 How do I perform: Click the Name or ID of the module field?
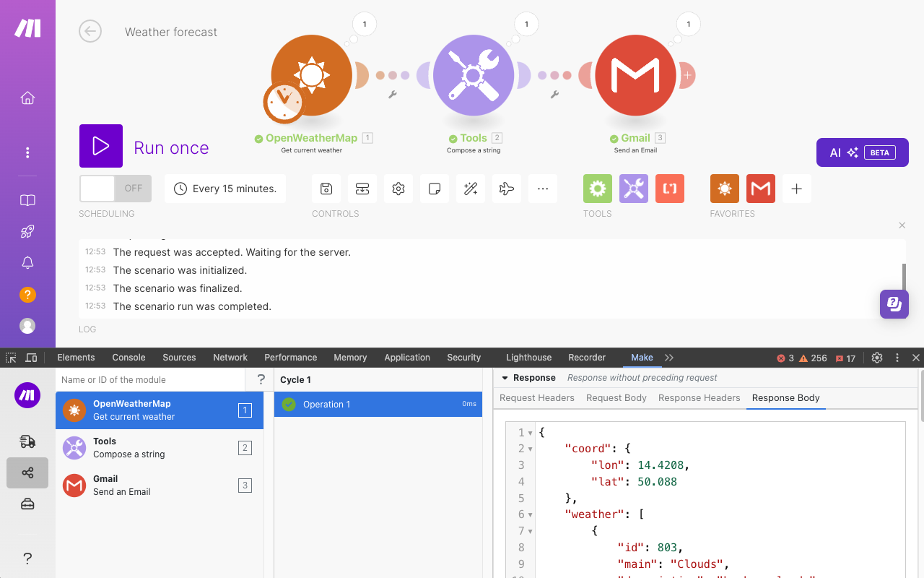pos(151,379)
